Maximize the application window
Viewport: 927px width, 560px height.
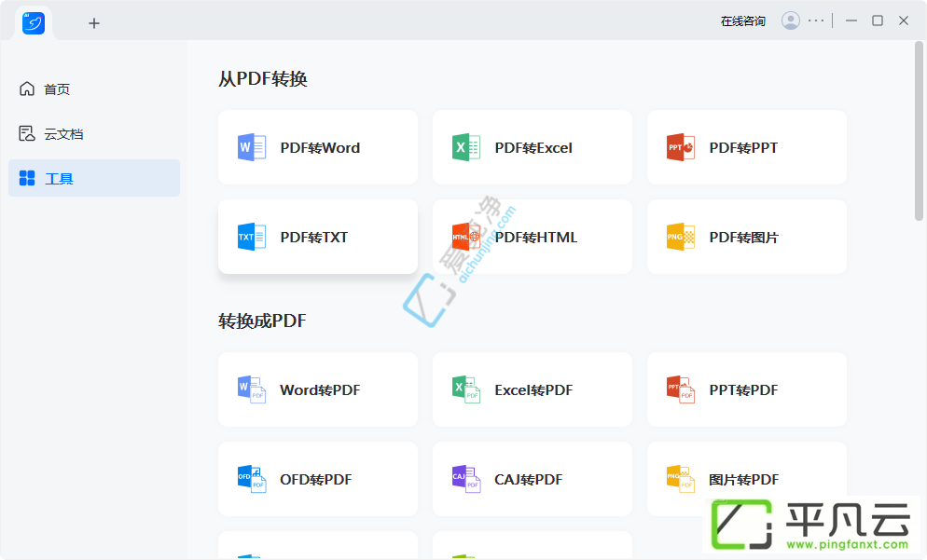coord(878,20)
